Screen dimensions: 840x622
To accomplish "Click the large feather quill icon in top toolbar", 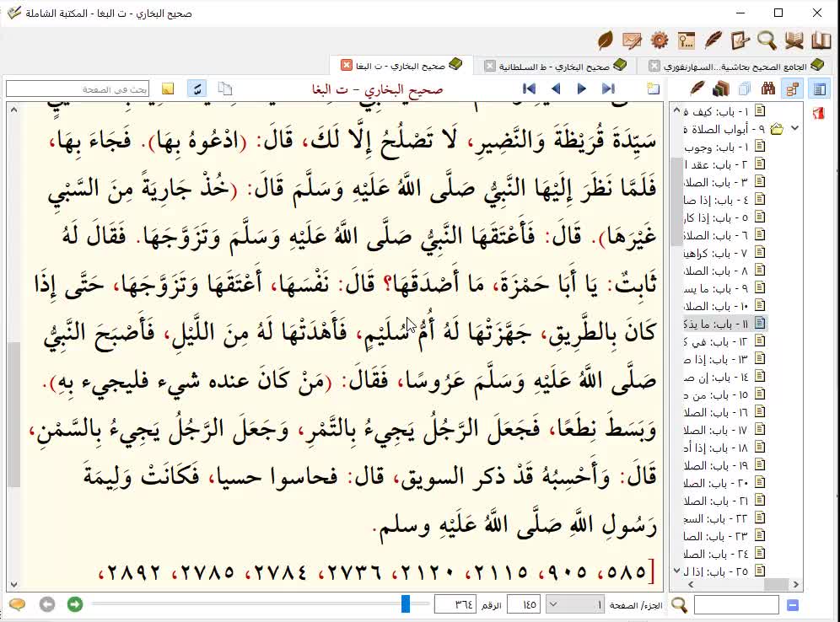I will [713, 40].
